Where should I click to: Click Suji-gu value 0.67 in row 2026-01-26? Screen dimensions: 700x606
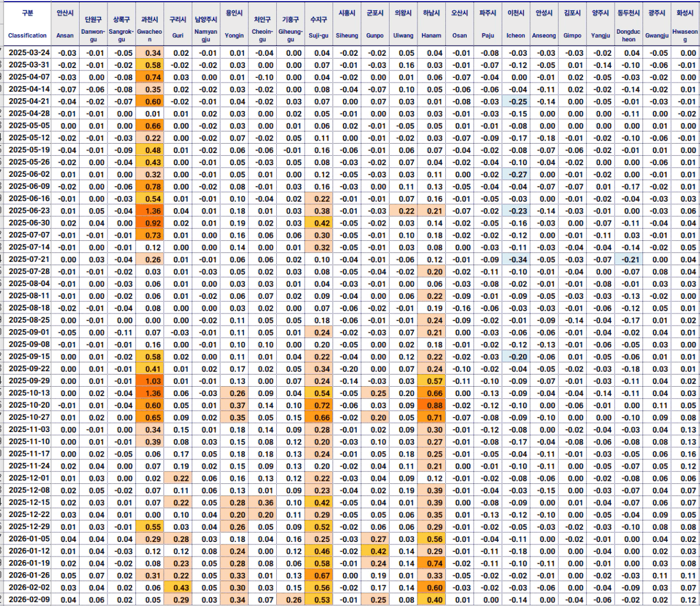coord(319,575)
